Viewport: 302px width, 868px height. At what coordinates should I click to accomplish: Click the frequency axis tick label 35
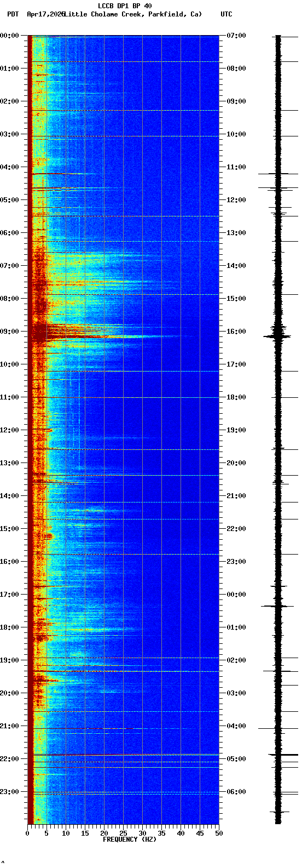(161, 833)
